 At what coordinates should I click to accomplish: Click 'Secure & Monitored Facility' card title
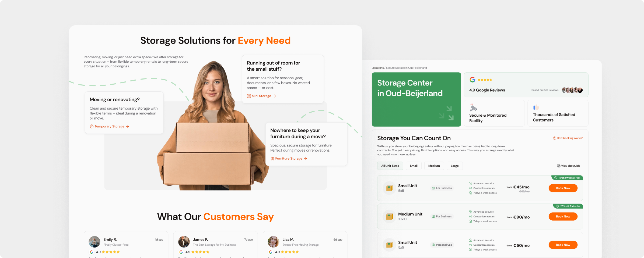point(488,118)
